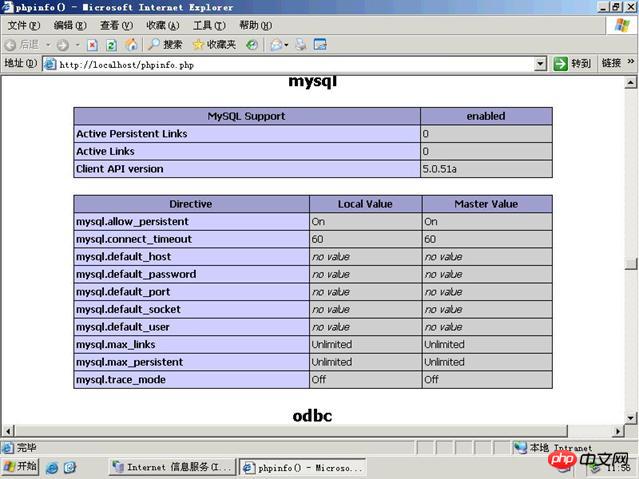Click the second quick launch browser icon
This screenshot has width=639, height=479.
point(71,467)
